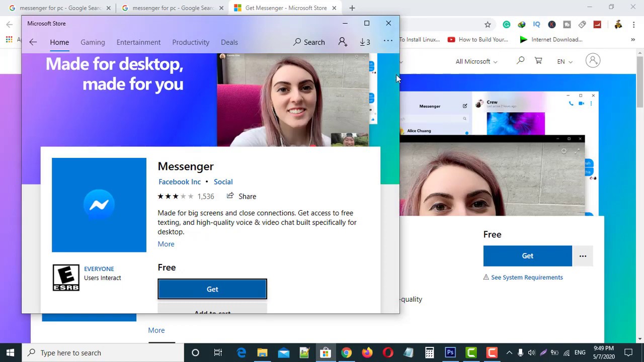The width and height of the screenshot is (644, 362).
Task: Open more options beside webpage Get button
Action: click(x=583, y=256)
